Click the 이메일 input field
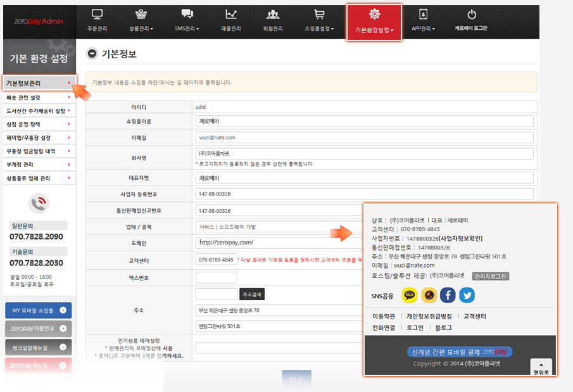 (x=364, y=137)
